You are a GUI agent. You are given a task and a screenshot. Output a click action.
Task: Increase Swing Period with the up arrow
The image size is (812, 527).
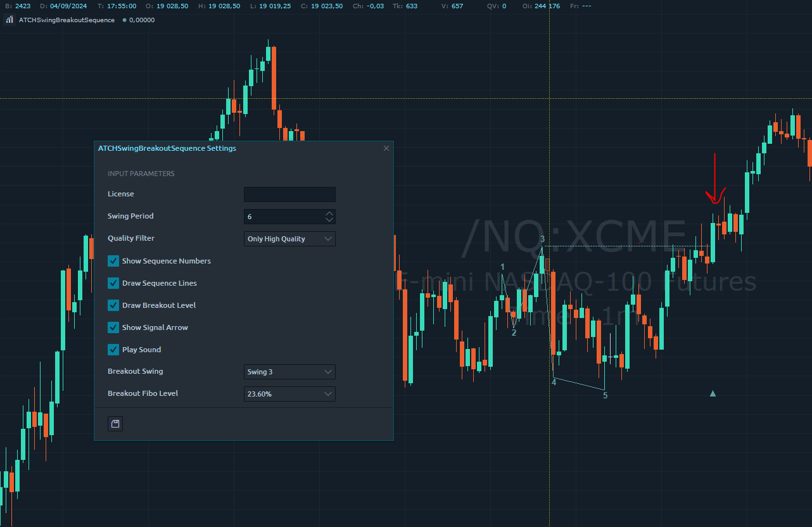click(x=329, y=213)
